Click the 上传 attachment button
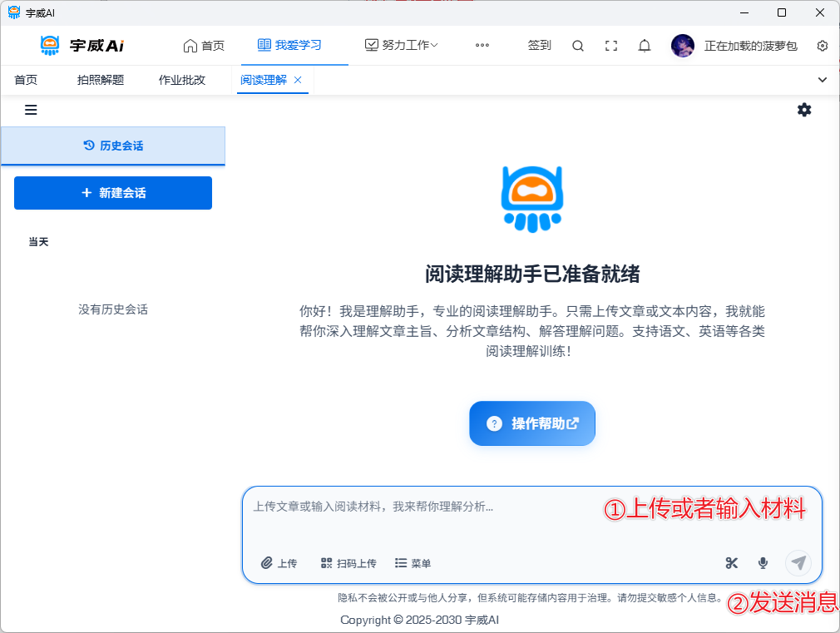Viewport: 840px width, 633px height. pos(279,563)
